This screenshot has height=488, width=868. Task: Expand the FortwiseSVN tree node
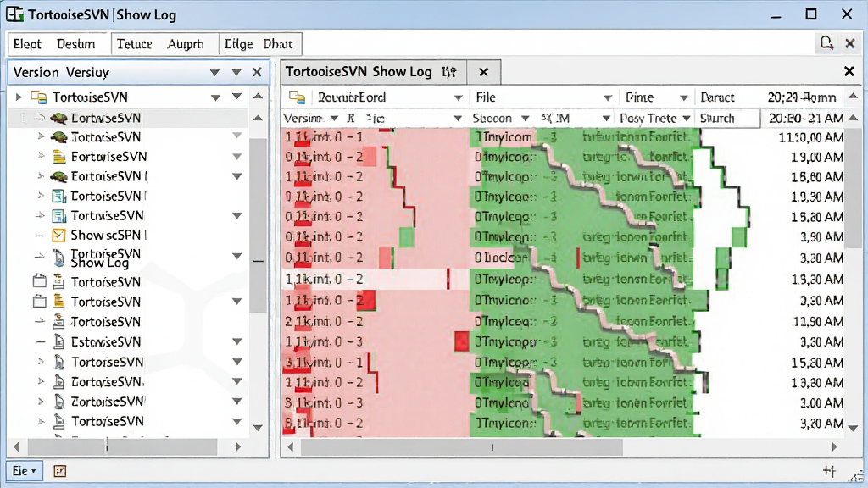pyautogui.click(x=41, y=157)
